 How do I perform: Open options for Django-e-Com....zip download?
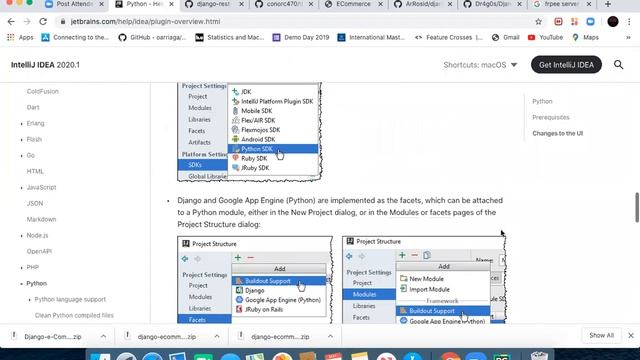point(103,336)
